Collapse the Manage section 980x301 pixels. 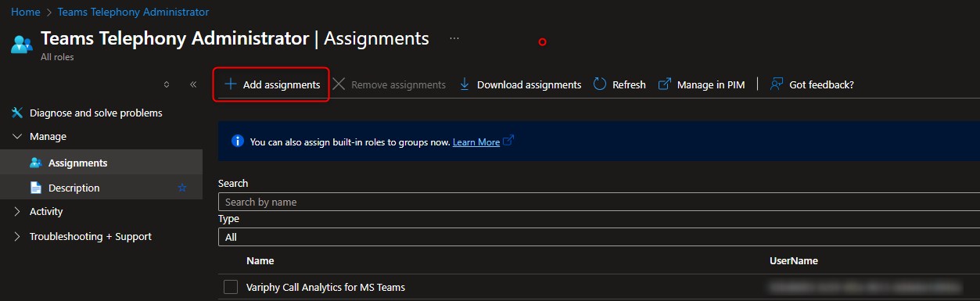[17, 137]
